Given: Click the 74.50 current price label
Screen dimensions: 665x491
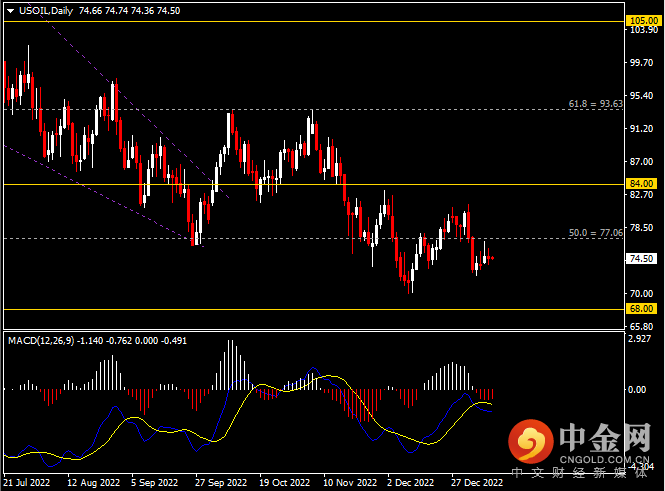Looking at the screenshot, I should point(640,258).
